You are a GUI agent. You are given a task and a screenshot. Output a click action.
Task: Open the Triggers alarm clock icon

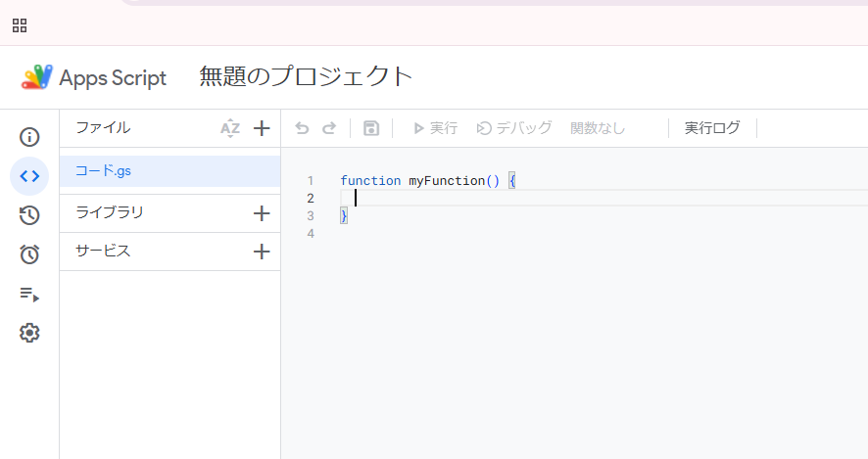click(x=29, y=254)
